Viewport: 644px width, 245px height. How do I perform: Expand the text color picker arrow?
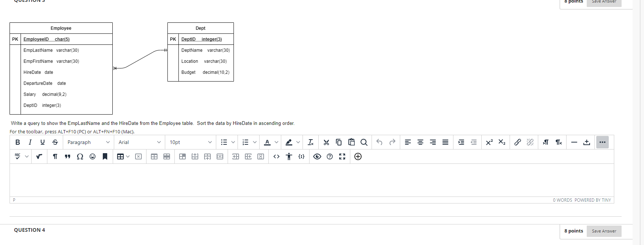tap(276, 142)
